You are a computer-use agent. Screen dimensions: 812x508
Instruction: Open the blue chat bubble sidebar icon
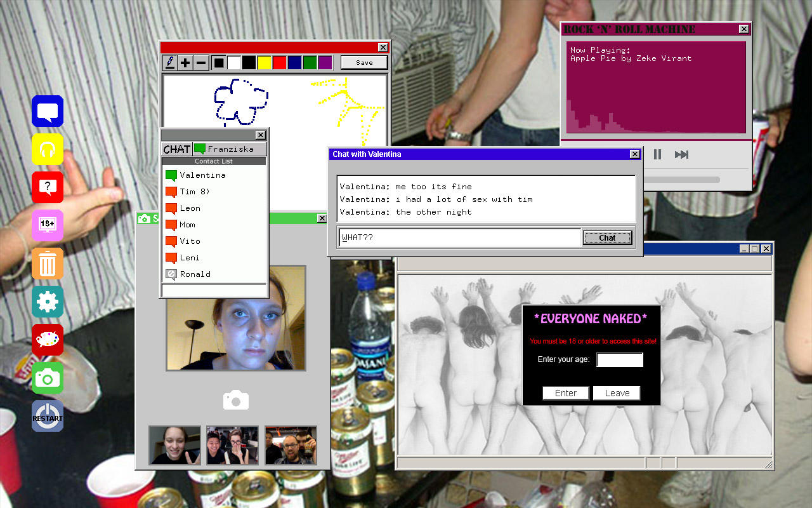[x=48, y=111]
